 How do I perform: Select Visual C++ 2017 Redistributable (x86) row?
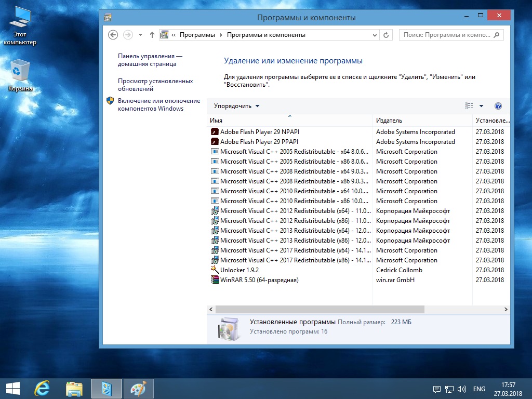click(358, 260)
